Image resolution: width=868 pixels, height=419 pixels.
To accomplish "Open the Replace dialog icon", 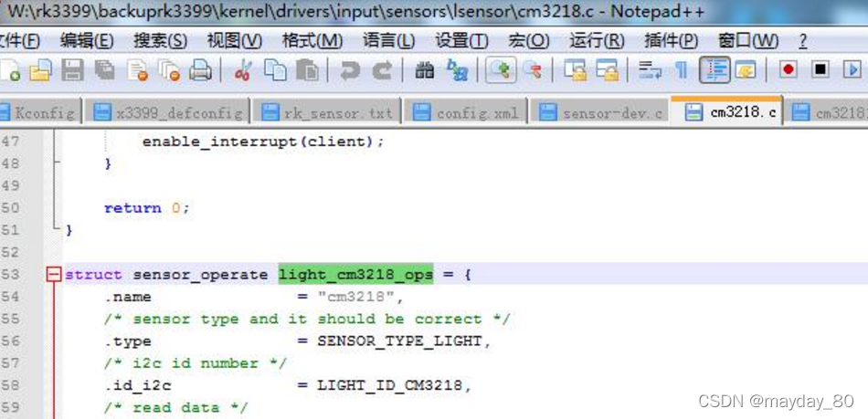I will 457,71.
